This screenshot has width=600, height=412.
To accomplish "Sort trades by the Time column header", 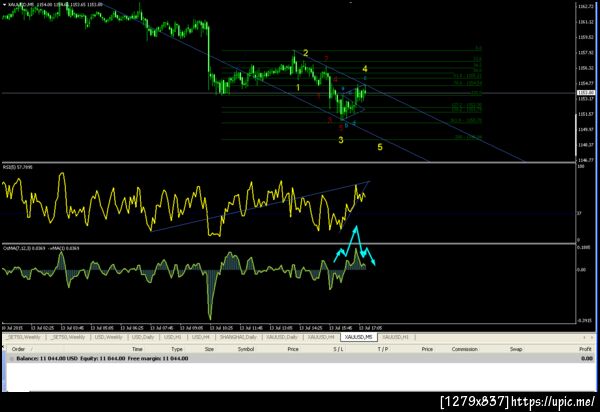I will point(137,349).
